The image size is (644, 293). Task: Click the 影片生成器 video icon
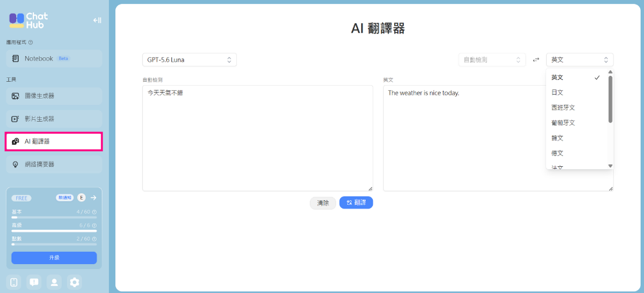point(15,118)
